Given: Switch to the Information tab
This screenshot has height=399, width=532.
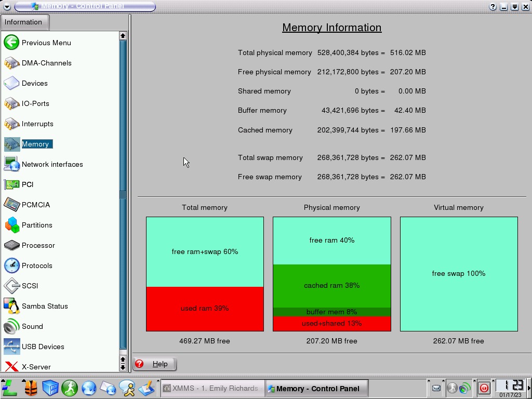Looking at the screenshot, I should (23, 22).
